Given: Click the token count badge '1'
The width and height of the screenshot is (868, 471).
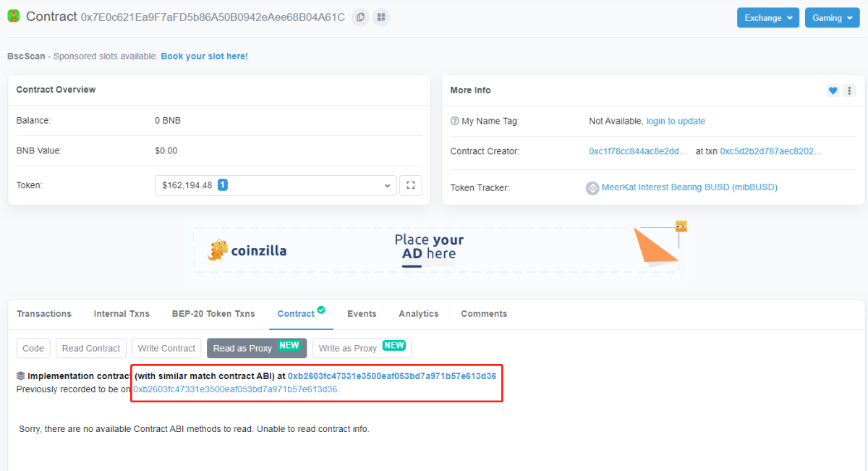Looking at the screenshot, I should click(x=223, y=185).
